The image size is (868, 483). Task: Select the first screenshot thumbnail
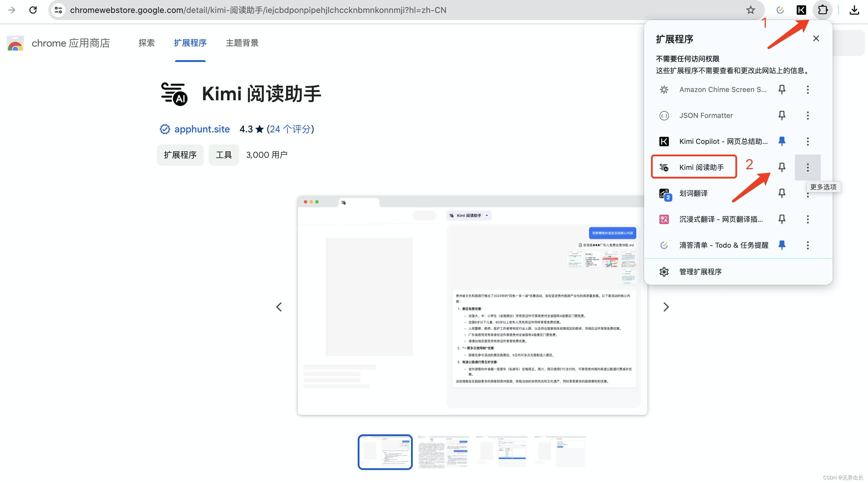385,452
